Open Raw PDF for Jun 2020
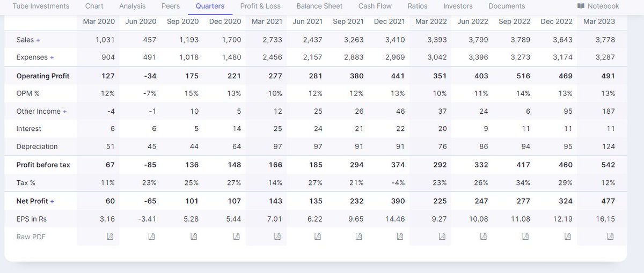This screenshot has width=644, height=273. 151,237
